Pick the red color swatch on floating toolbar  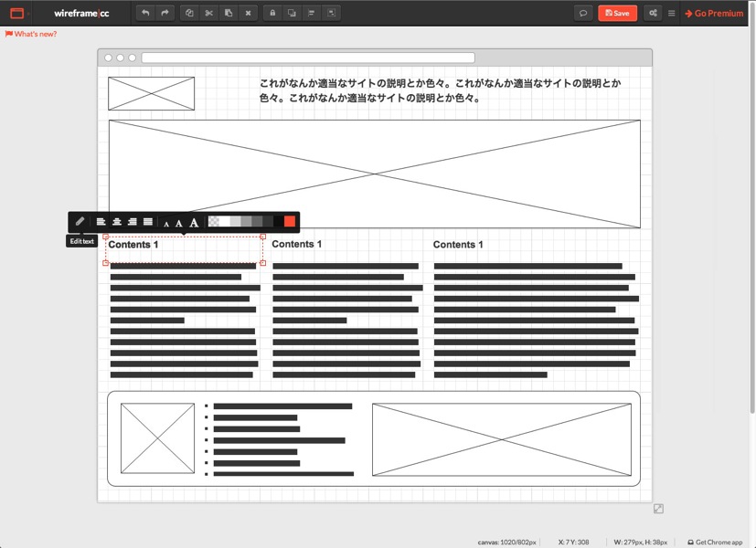(x=288, y=221)
